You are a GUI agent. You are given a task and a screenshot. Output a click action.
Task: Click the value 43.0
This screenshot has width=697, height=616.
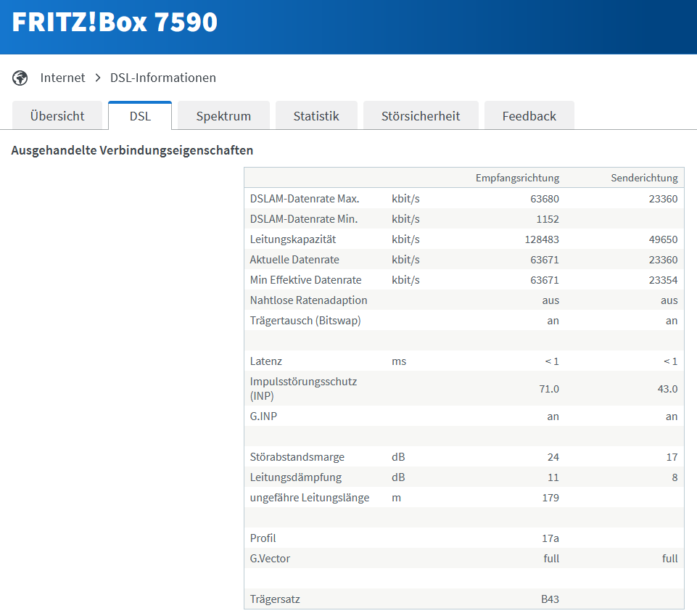(x=668, y=389)
